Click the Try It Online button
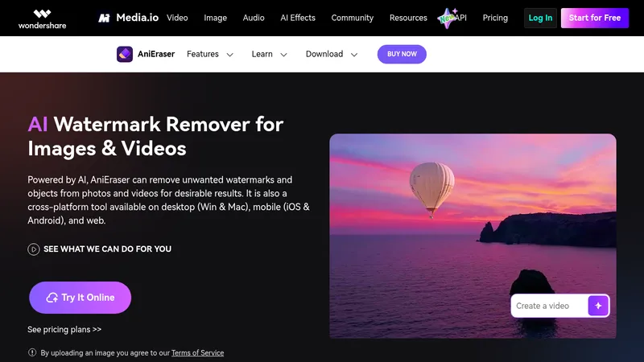The image size is (644, 362). 80,298
